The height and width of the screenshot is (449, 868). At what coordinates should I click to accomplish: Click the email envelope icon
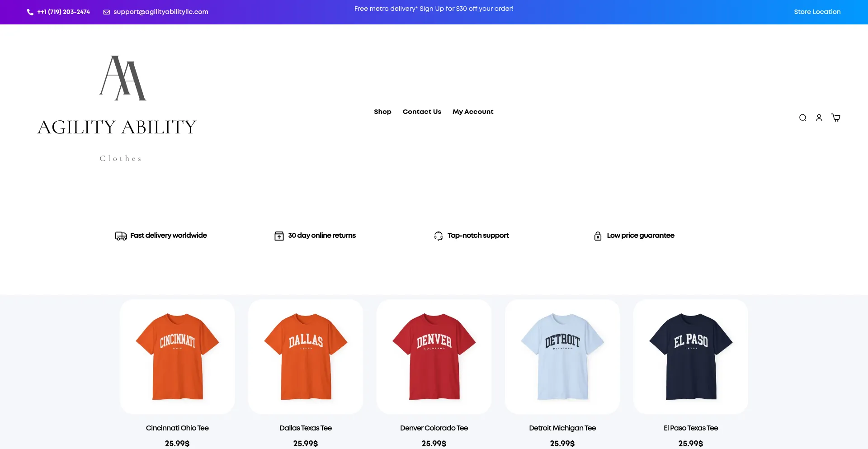pos(107,12)
